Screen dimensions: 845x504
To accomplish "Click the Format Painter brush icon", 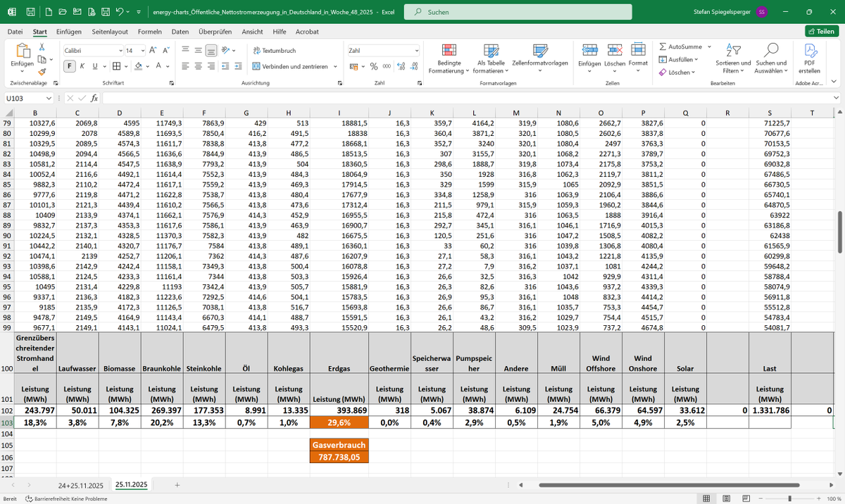I will point(42,72).
